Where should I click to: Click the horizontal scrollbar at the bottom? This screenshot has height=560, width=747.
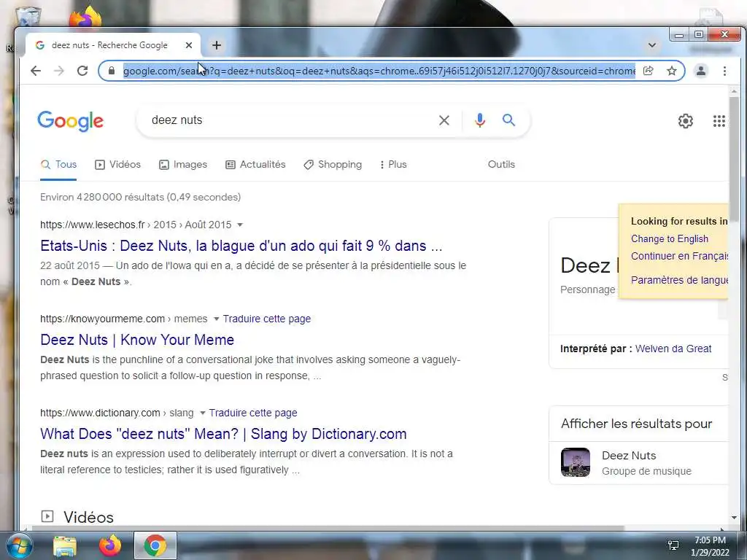(328, 528)
